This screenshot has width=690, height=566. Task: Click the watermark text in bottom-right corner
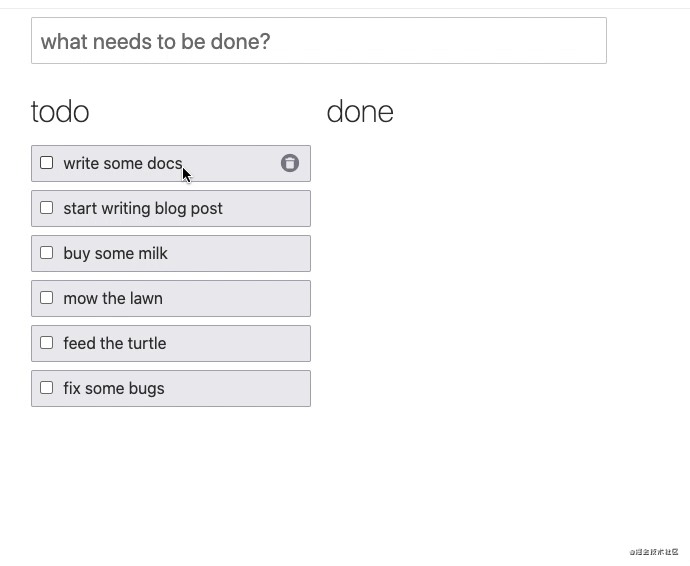654,551
